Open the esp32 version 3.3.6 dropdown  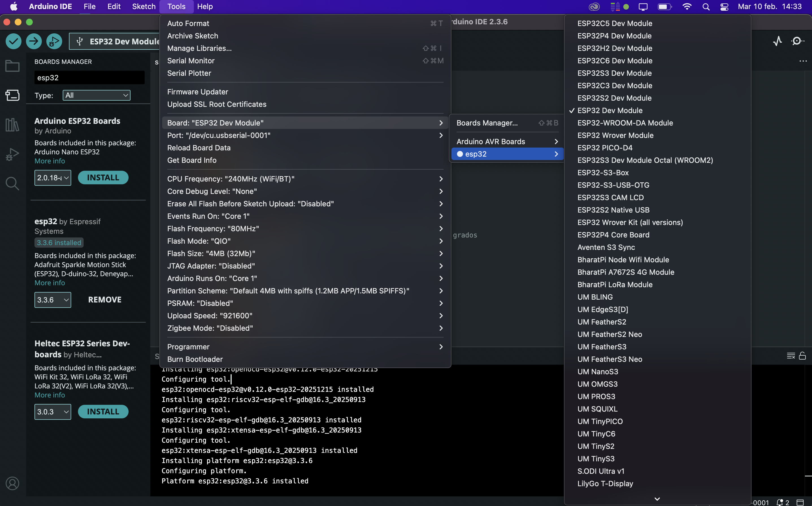[x=53, y=300]
